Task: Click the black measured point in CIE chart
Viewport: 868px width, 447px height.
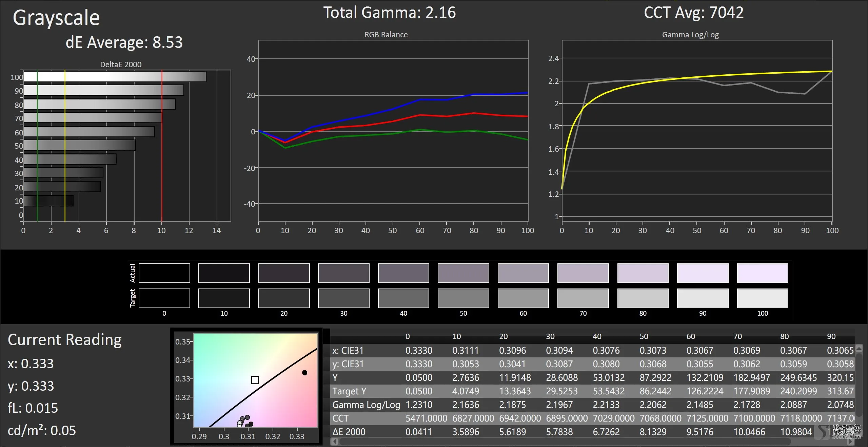Action: point(304,373)
